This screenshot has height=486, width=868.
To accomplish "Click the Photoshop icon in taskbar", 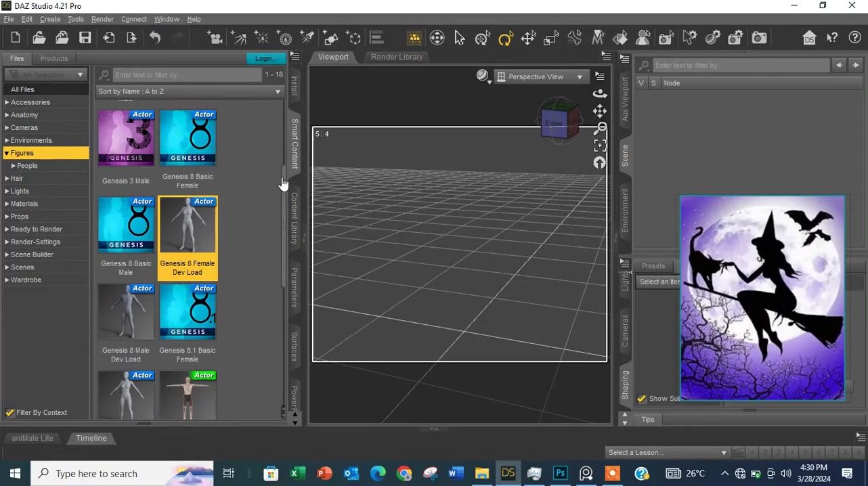I will [560, 473].
